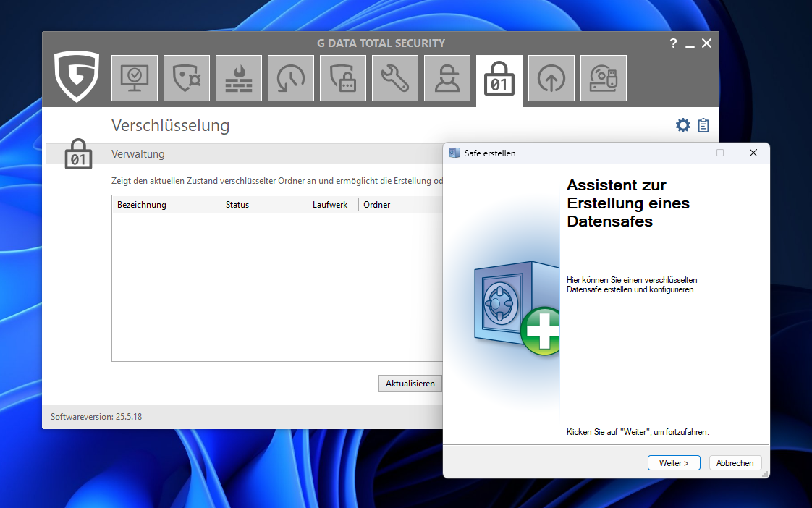Open the Device Control disk USB icon
Viewport: 812px width, 508px height.
tap(604, 78)
